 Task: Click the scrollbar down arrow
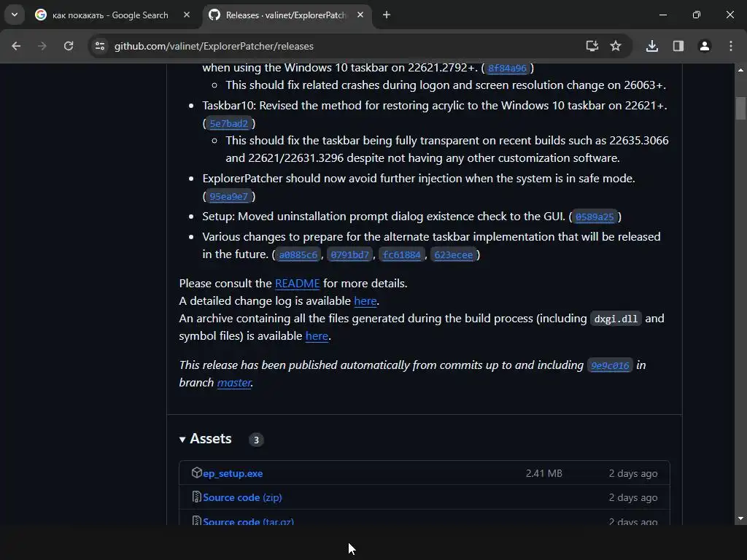(x=740, y=518)
